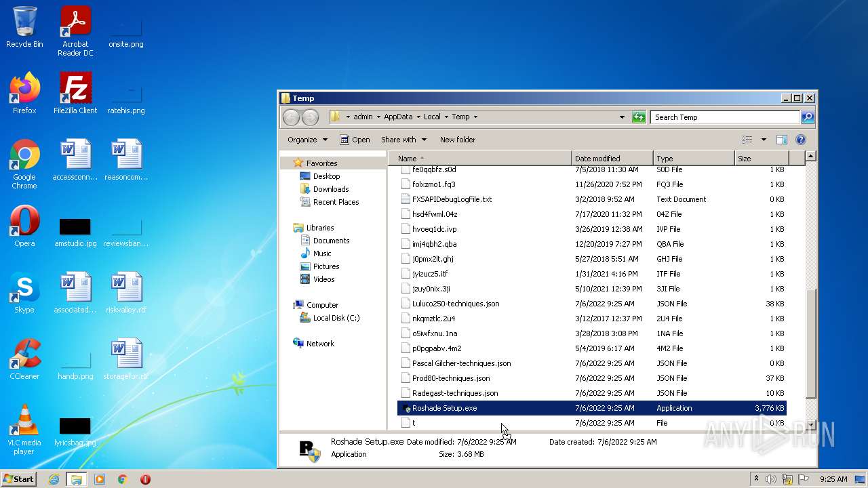Launch Skype desktop shortcut
Image resolution: width=868 pixels, height=488 pixels.
[24, 293]
